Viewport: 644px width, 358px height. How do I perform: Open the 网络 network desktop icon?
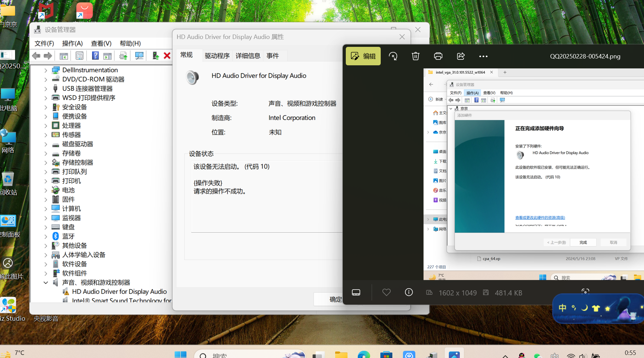click(8, 141)
